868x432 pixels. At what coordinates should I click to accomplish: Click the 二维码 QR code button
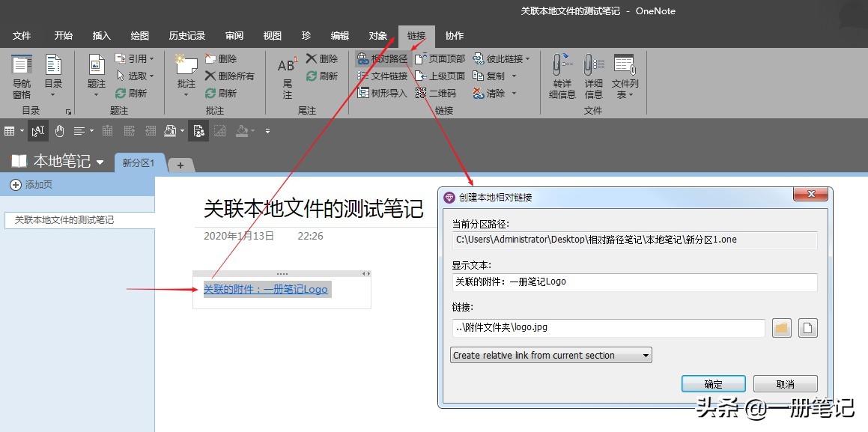tap(436, 93)
